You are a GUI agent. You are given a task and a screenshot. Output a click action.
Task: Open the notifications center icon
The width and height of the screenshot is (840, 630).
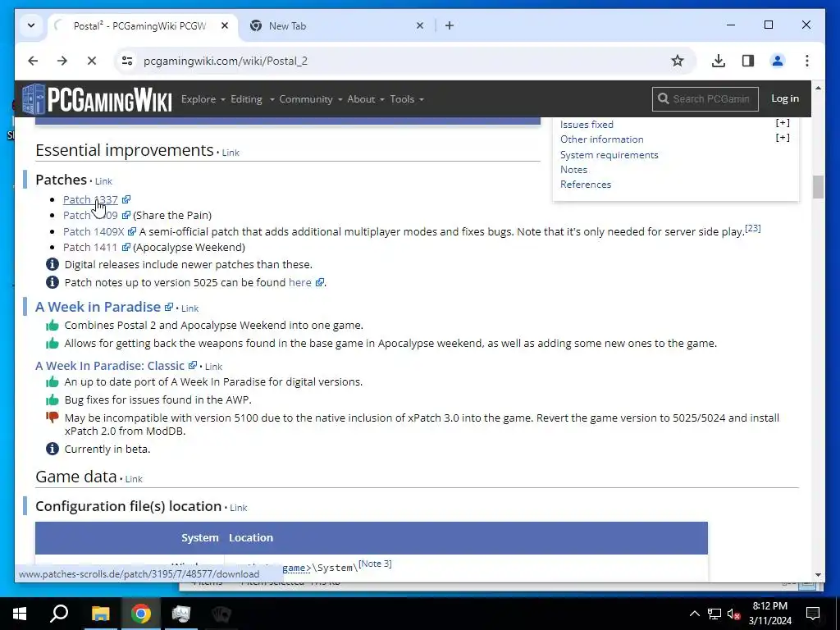tap(813, 614)
